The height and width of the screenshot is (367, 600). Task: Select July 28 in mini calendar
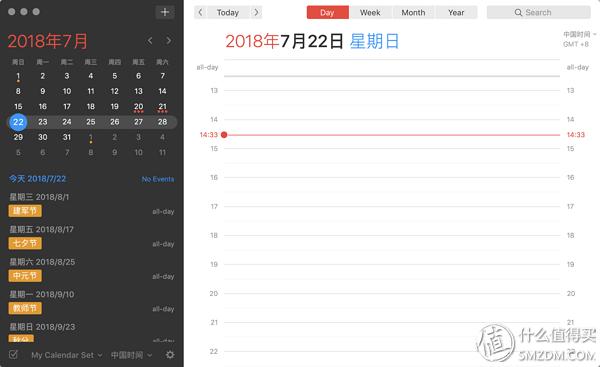162,122
